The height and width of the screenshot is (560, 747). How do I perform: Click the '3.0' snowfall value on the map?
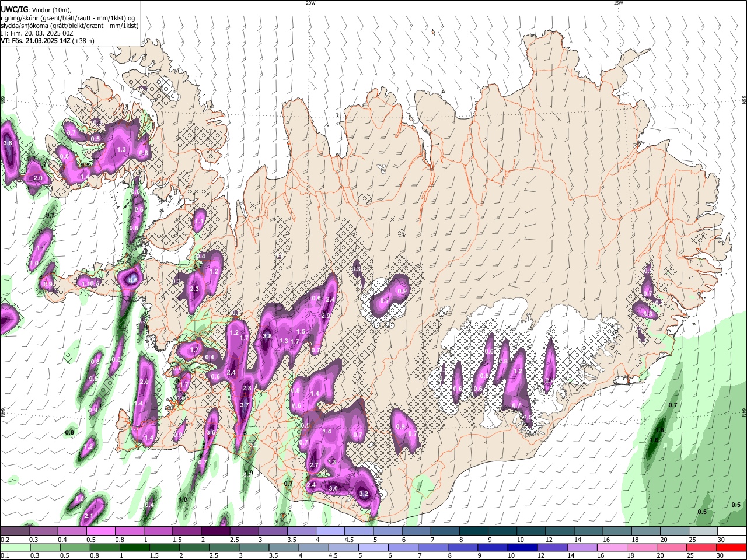click(x=333, y=488)
